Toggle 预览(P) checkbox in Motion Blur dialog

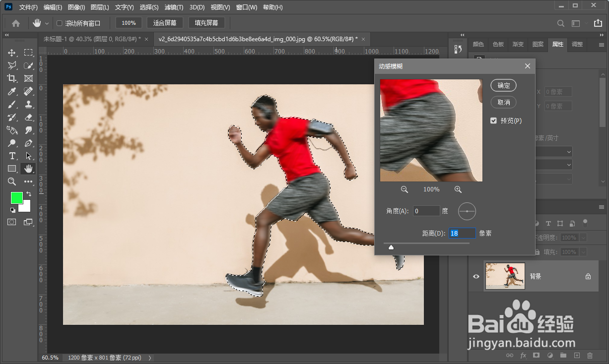click(x=493, y=121)
